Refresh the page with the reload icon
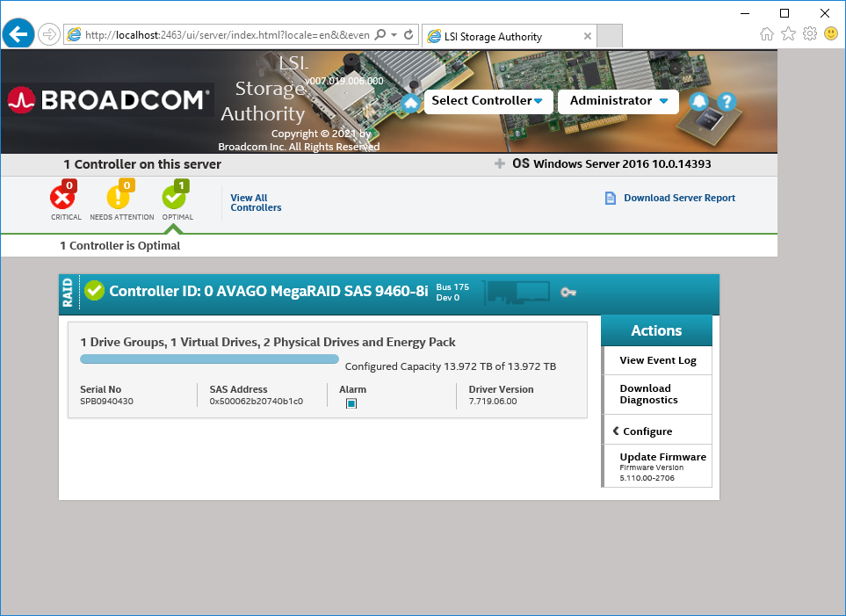846x616 pixels. pyautogui.click(x=409, y=35)
